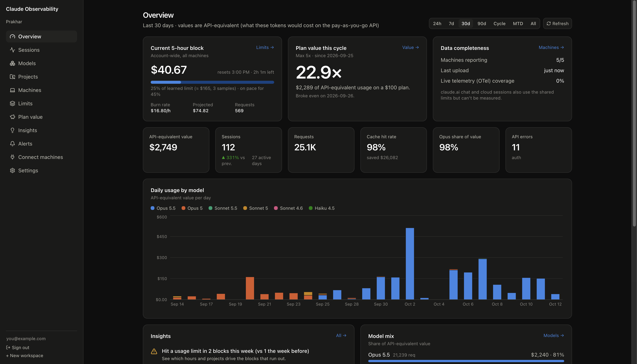Toggle Haiku 4.5 legend series

coord(321,208)
